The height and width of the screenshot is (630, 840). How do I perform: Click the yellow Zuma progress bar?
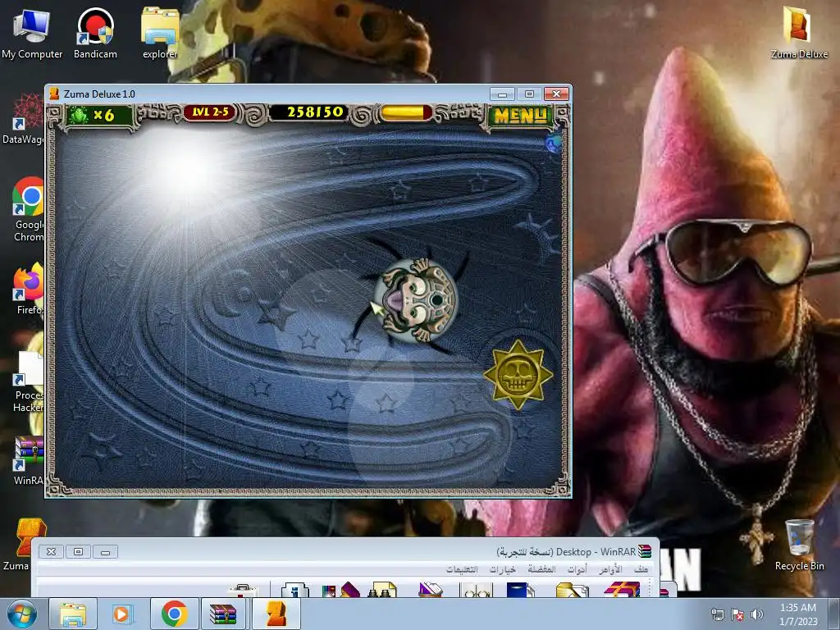[405, 113]
